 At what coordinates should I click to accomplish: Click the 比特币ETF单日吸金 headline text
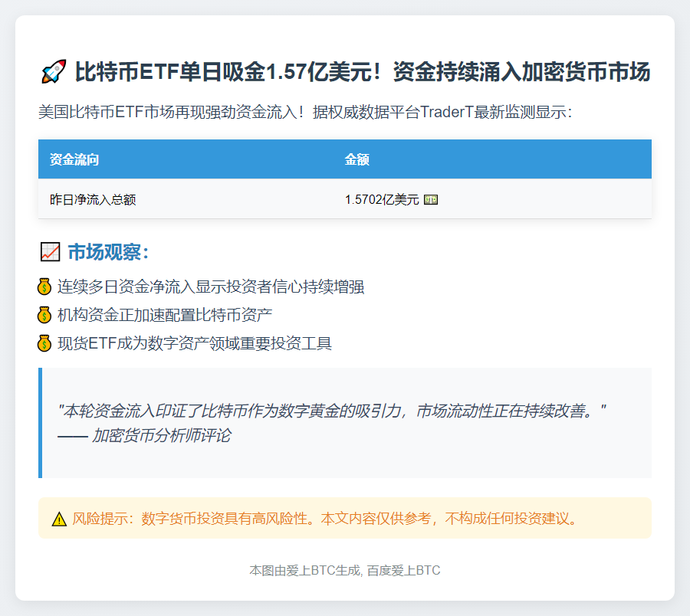[x=362, y=73]
